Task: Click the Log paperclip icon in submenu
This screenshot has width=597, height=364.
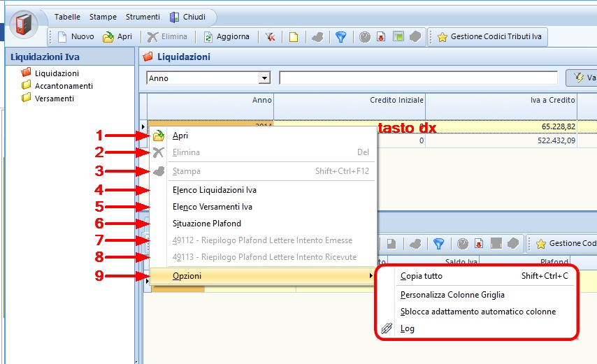Action: point(387,328)
